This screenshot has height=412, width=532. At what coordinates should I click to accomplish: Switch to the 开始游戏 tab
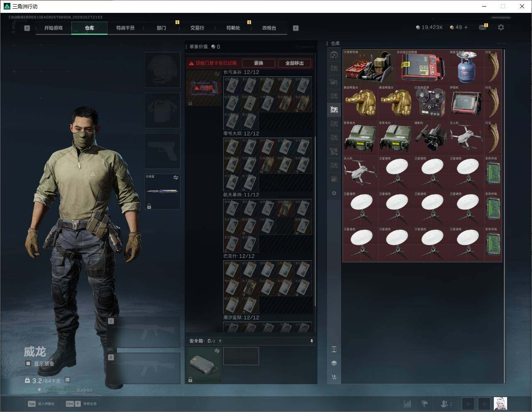(x=54, y=28)
